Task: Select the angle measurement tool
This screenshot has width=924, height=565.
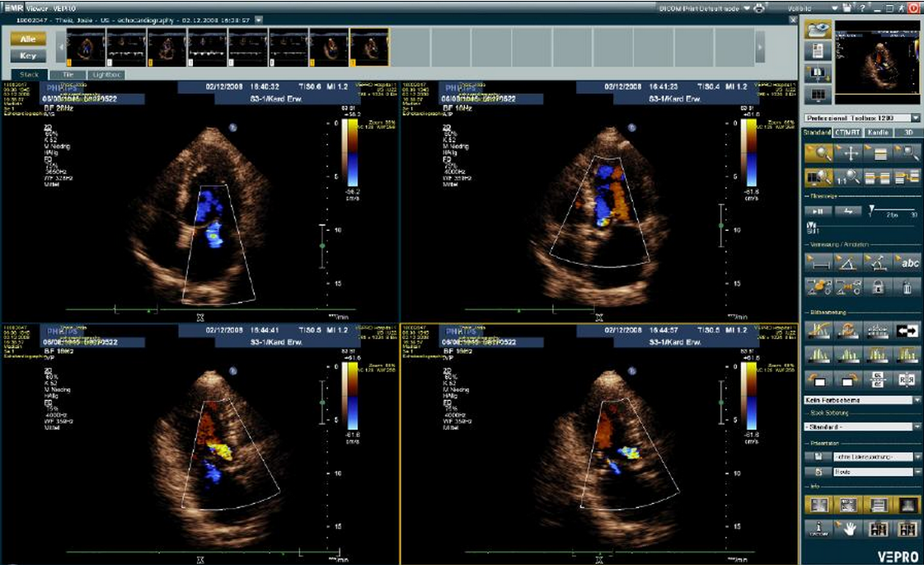Action: pos(848,263)
